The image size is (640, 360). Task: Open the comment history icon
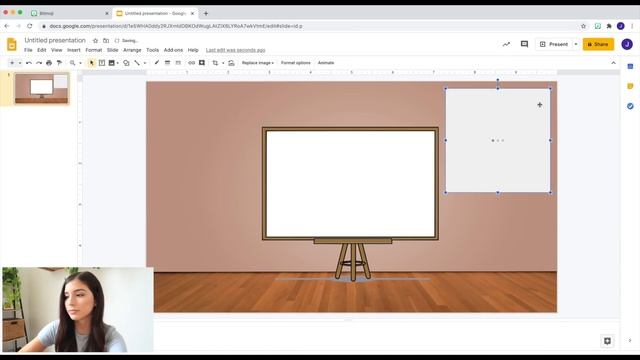point(524,44)
